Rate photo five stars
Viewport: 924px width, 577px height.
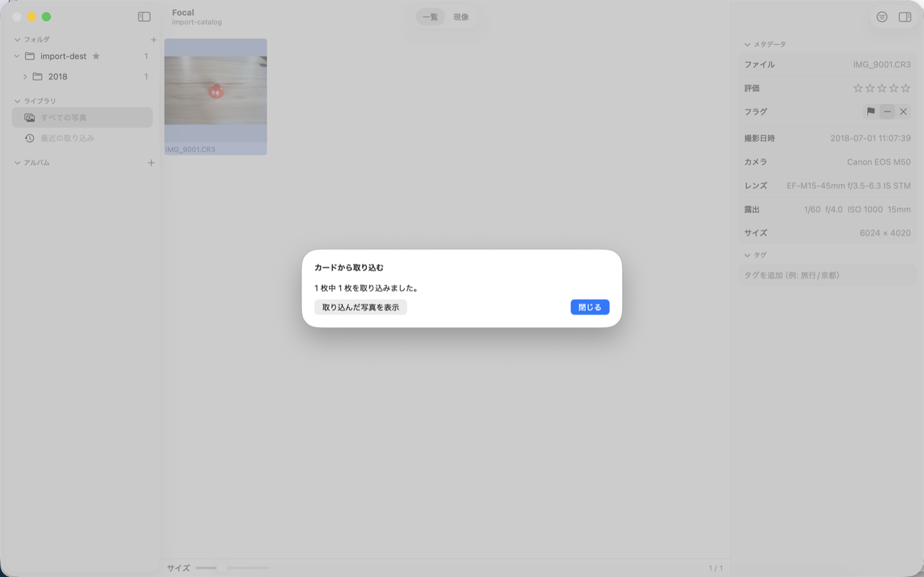(x=906, y=88)
